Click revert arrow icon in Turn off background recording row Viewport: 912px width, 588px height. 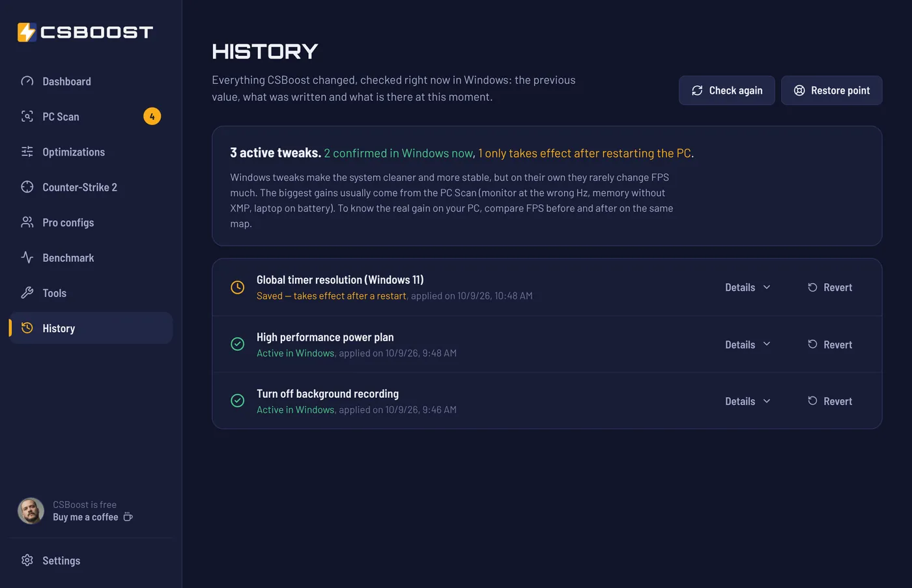tap(812, 400)
